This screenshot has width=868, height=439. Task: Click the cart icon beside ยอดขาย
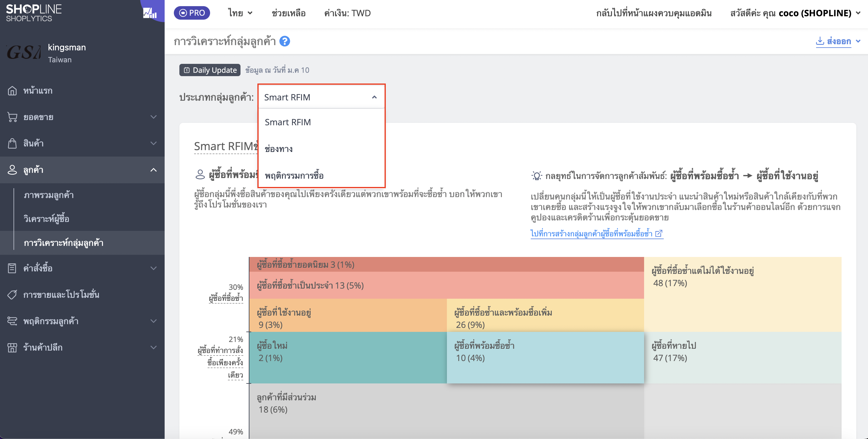[x=12, y=117]
